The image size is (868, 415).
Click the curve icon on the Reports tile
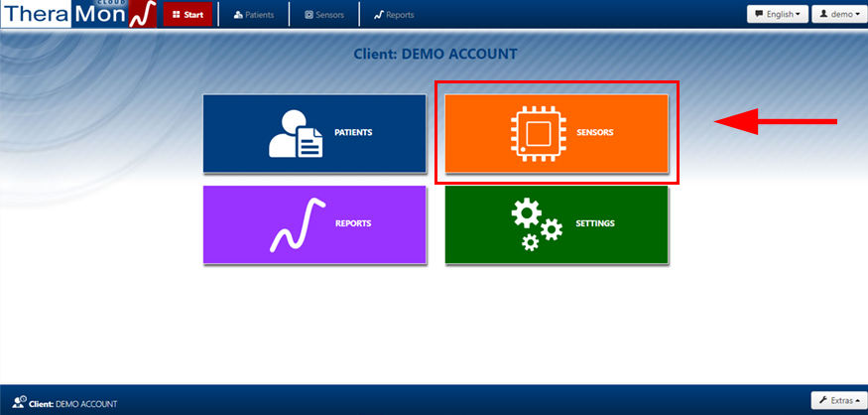(298, 225)
